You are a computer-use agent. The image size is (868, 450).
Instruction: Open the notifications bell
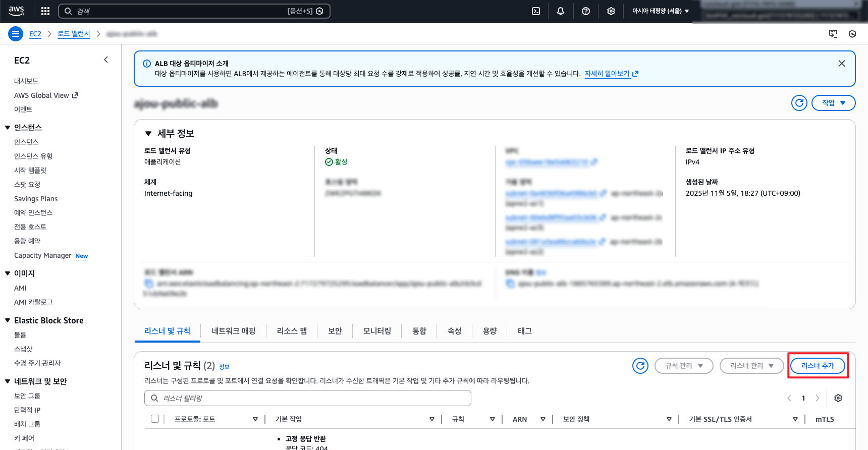561,11
